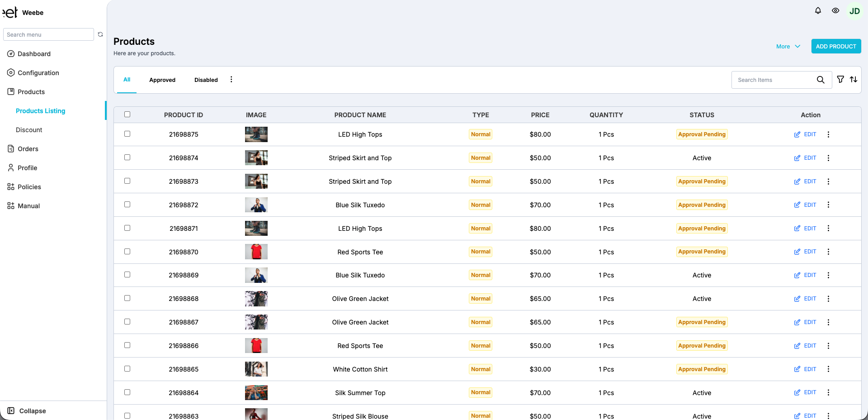The width and height of the screenshot is (868, 420).
Task: Switch to the Approved tab
Action: 162,80
